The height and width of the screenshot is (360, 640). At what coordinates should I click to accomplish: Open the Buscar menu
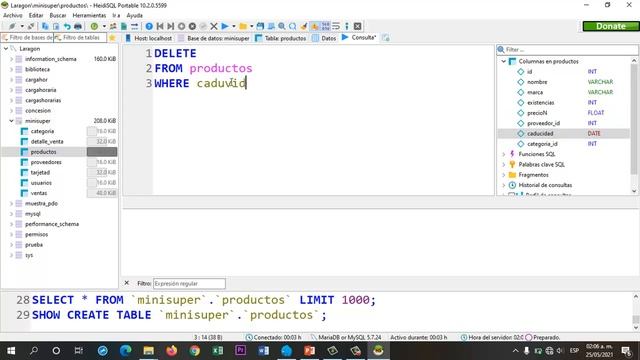[58, 16]
